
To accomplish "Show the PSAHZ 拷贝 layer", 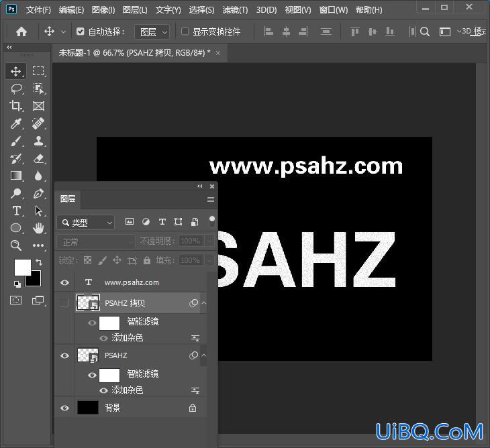I will point(64,303).
